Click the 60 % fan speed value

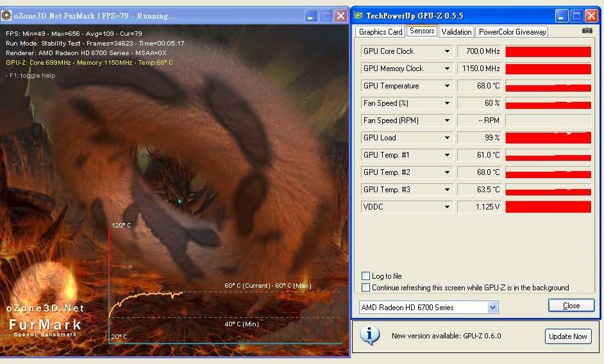[480, 103]
